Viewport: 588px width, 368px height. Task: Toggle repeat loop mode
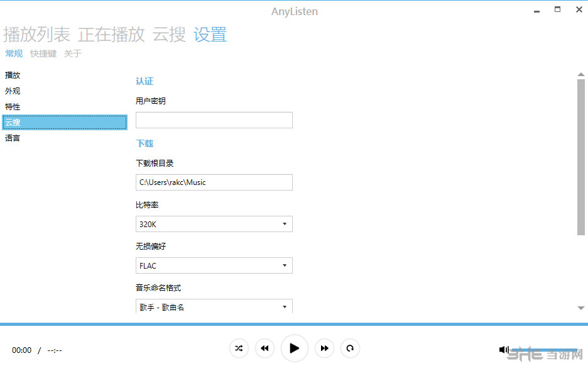click(x=350, y=348)
